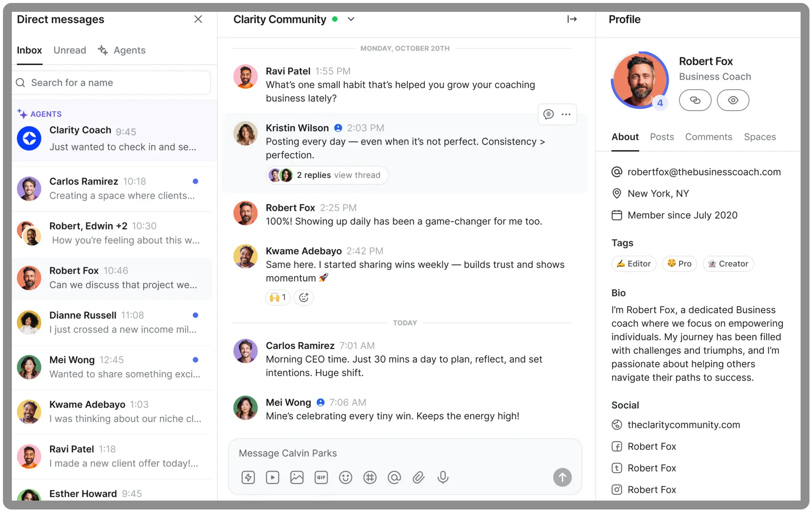The width and height of the screenshot is (812, 512).
Task: Click the @ mention icon in composer
Action: point(394,477)
